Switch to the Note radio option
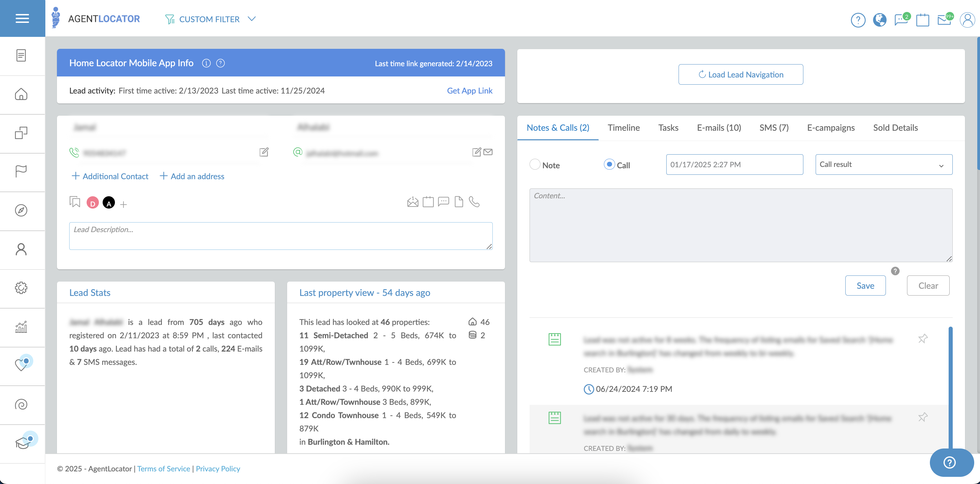This screenshot has height=484, width=980. (535, 165)
